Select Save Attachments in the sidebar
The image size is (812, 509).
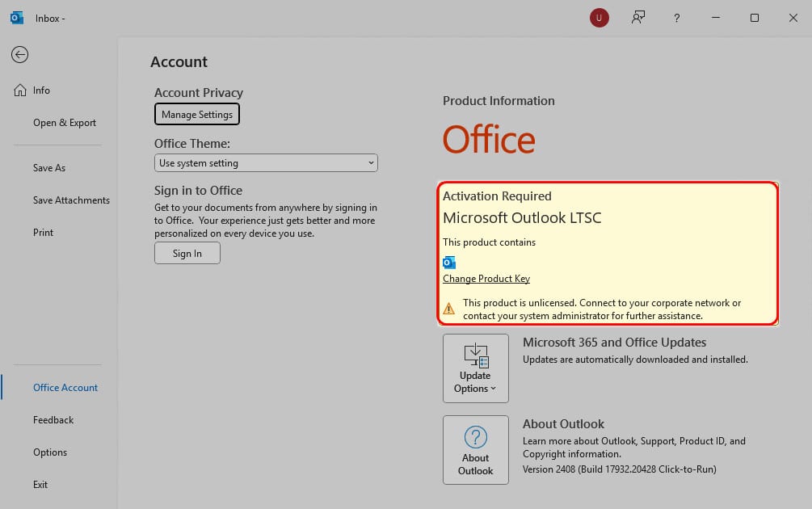71,200
